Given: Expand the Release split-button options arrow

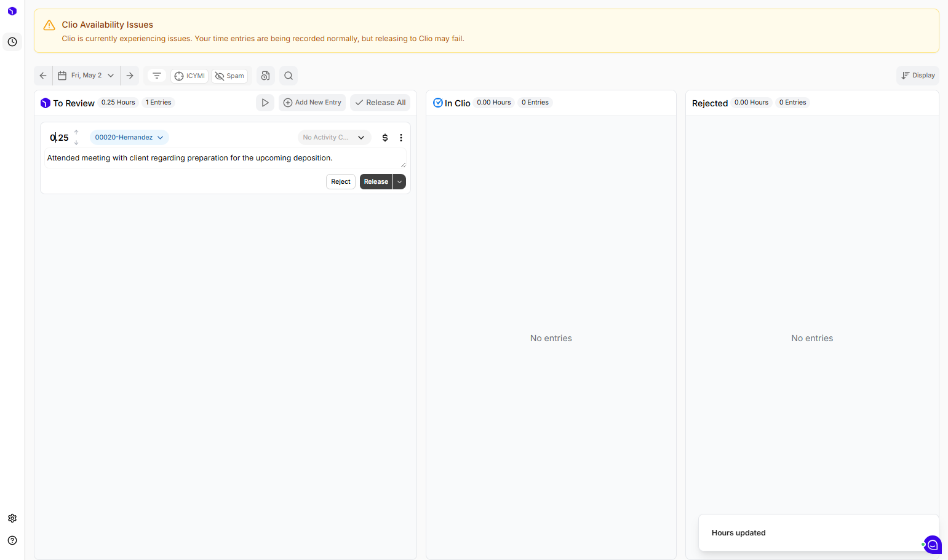Looking at the screenshot, I should 400,182.
